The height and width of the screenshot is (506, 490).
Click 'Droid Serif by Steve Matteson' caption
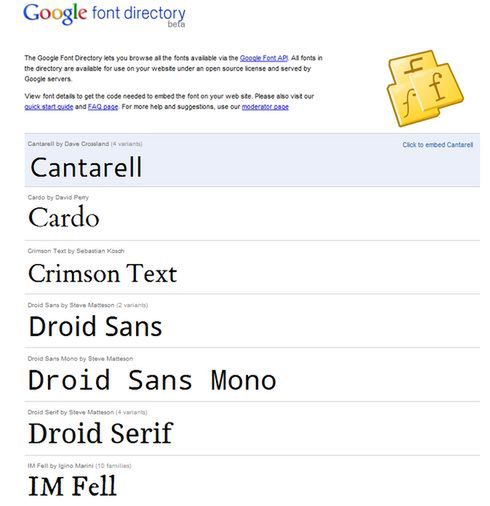coord(71,412)
